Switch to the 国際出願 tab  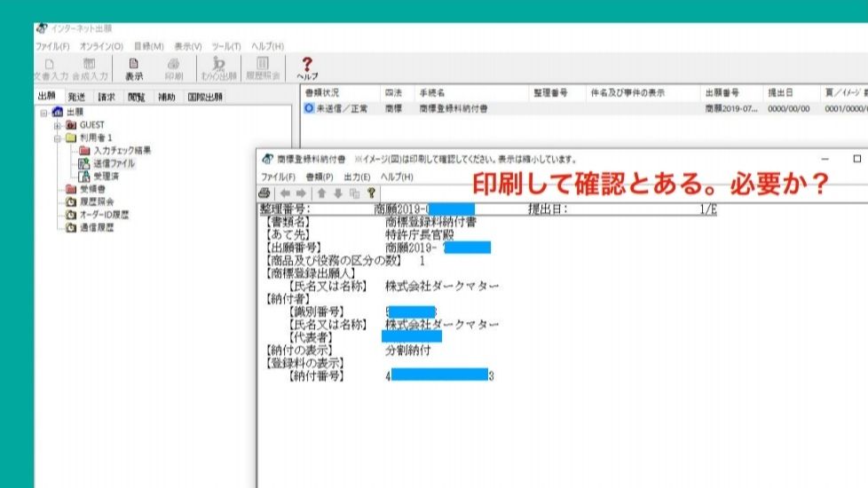click(x=205, y=97)
